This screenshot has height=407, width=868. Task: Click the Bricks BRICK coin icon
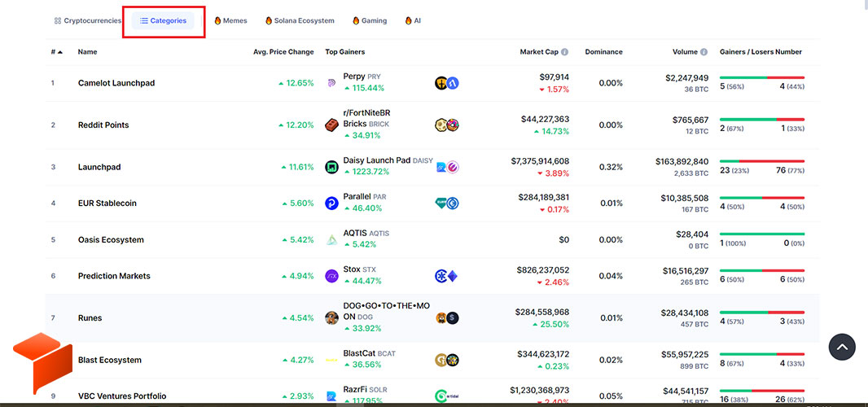[x=331, y=125]
